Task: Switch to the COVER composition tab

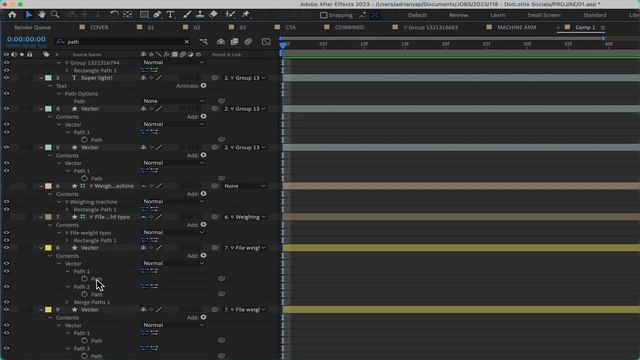Action: [99, 27]
